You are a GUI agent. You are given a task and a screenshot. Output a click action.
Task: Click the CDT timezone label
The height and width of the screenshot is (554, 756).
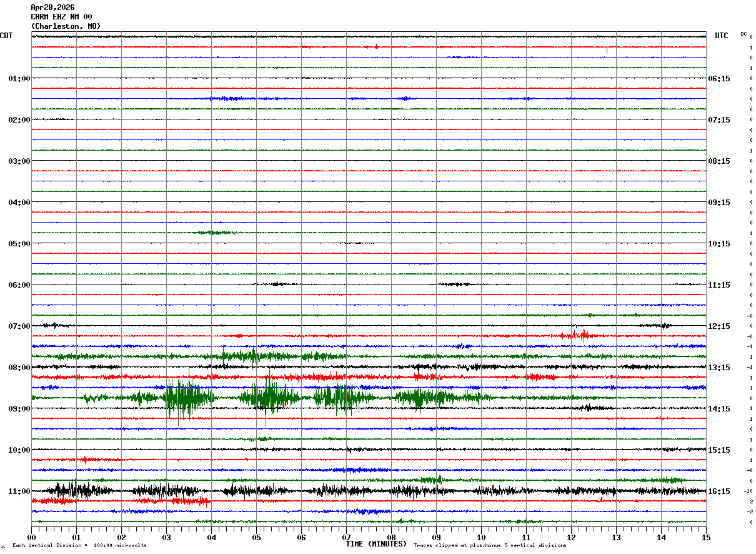(x=6, y=36)
